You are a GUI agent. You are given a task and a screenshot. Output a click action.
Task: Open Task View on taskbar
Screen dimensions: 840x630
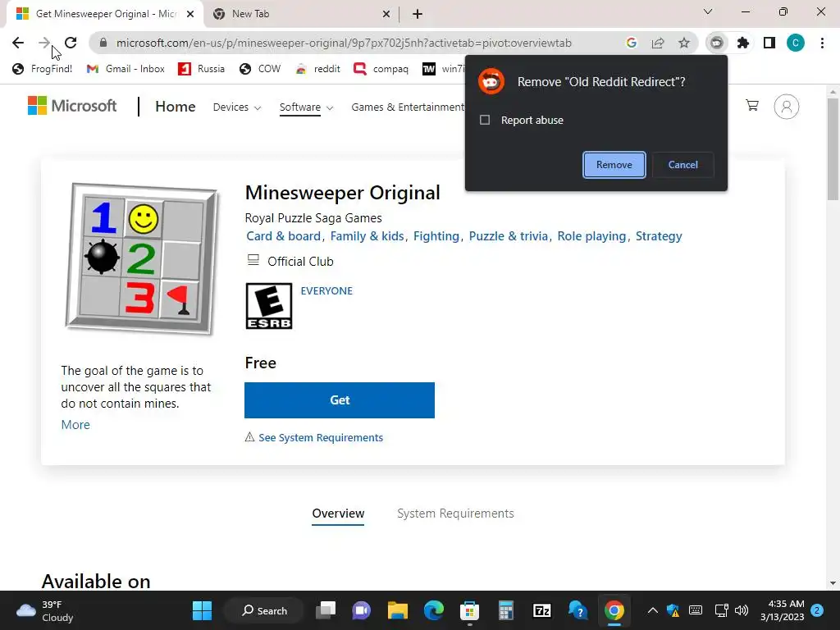[326, 610]
